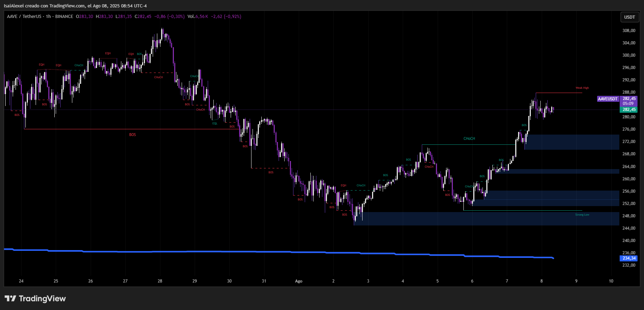Click the large BOS label under red line
The height and width of the screenshot is (310, 644).
click(132, 135)
